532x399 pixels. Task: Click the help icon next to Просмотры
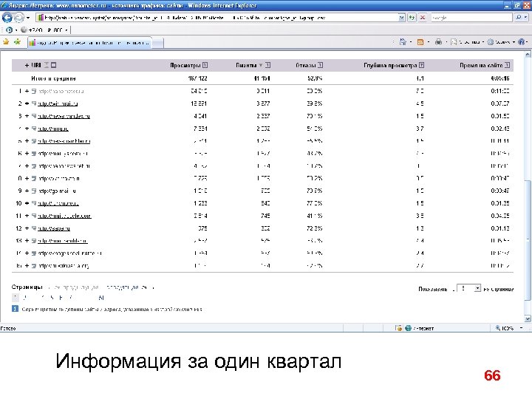(x=205, y=65)
